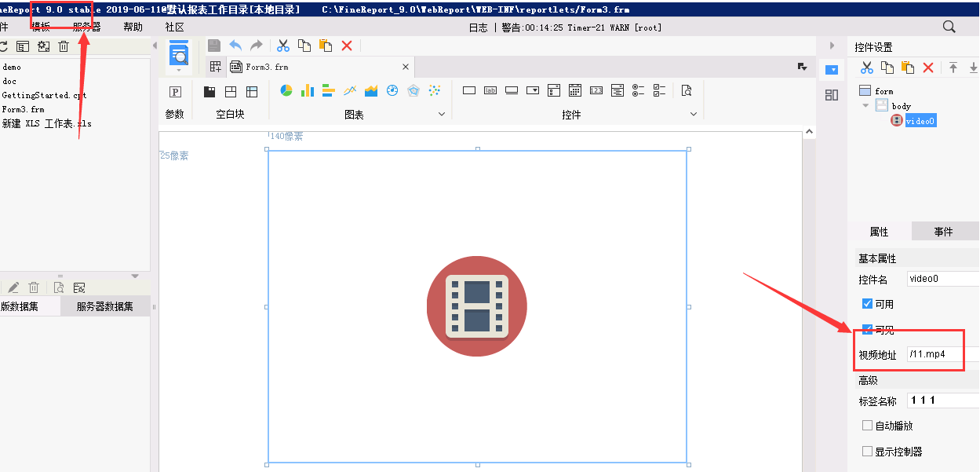Screen dimensions: 980x472
Task: Click the delete trash icon in file panel
Action: (64, 46)
